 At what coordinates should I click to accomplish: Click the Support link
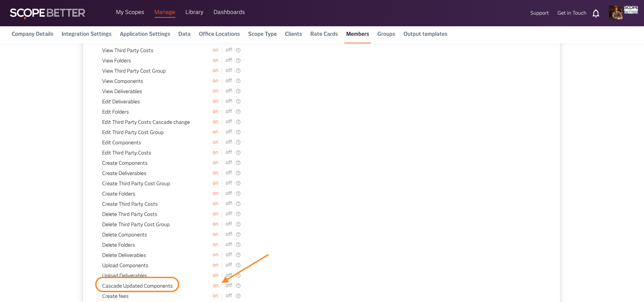(x=540, y=13)
